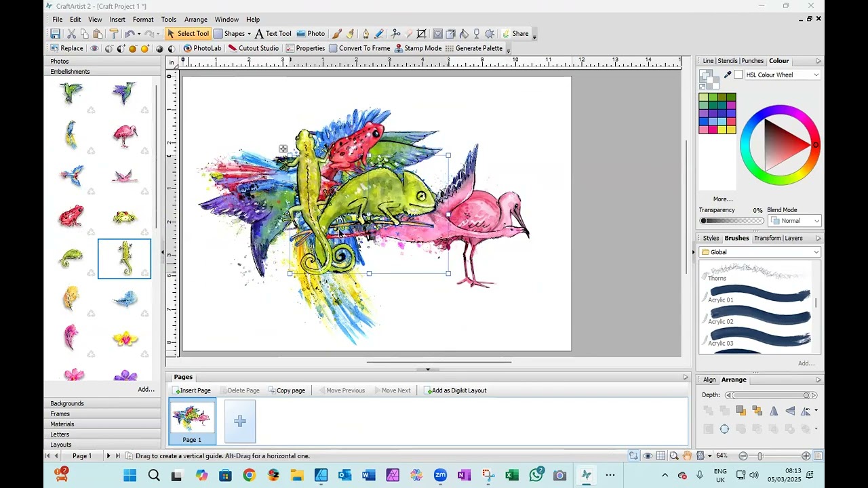This screenshot has height=488, width=868.
Task: Select the Page 1 thumbnail
Action: click(192, 421)
